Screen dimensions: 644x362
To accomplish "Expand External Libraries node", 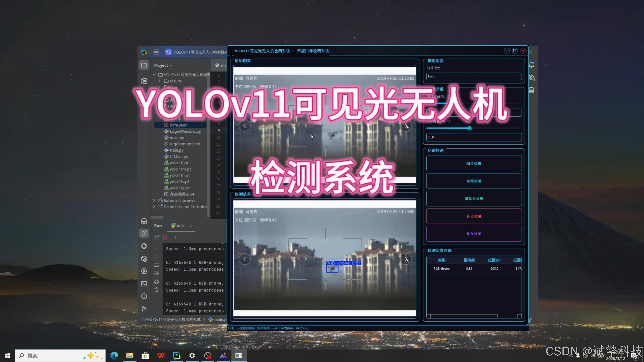I will (x=154, y=200).
